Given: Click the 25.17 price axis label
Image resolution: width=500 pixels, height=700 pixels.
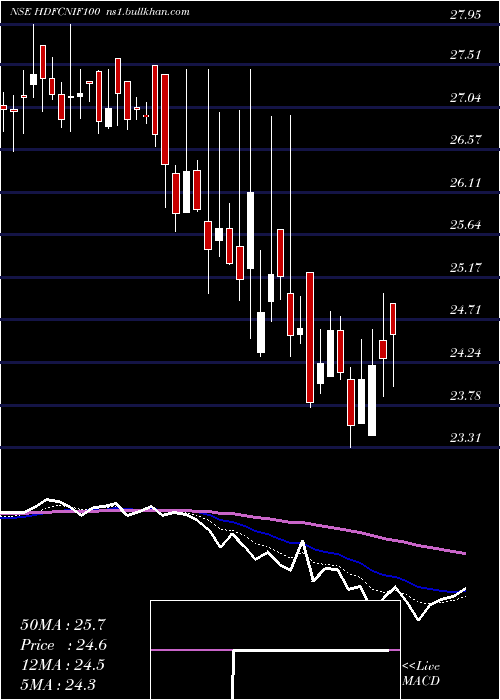Looking at the screenshot, I should pyautogui.click(x=465, y=267).
